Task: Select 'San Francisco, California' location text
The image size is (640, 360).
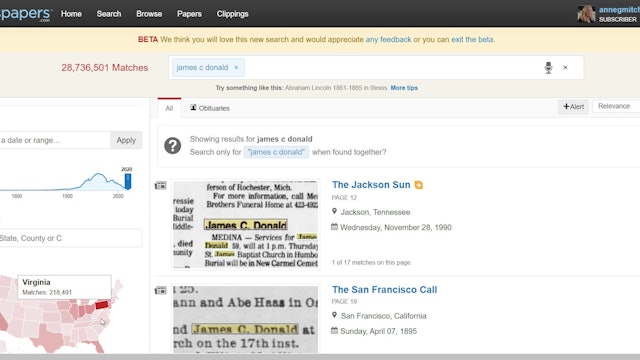Action: tap(384, 316)
